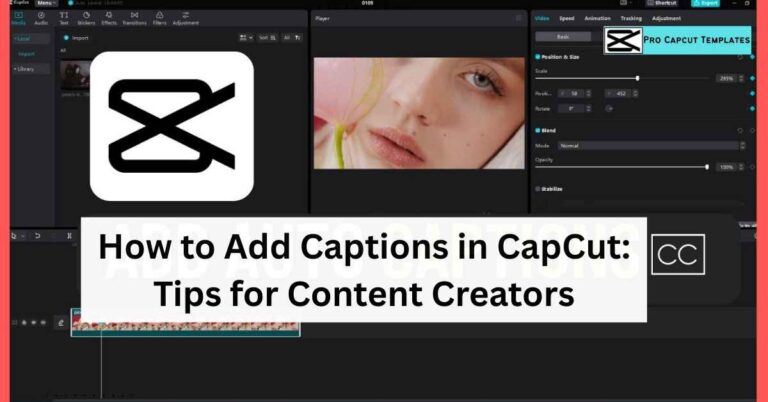Toggle the track lock icon
768x402 pixels.
pyautogui.click(x=24, y=323)
